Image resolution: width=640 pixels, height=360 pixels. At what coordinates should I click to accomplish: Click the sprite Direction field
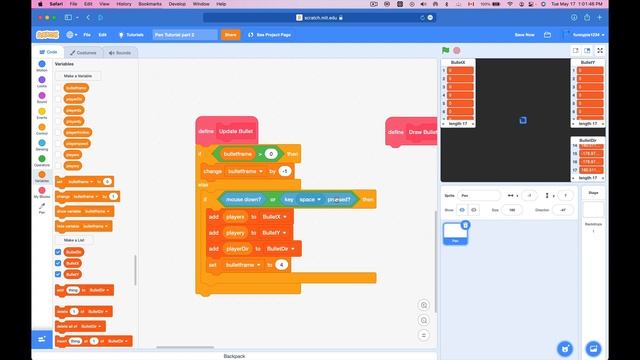click(563, 210)
